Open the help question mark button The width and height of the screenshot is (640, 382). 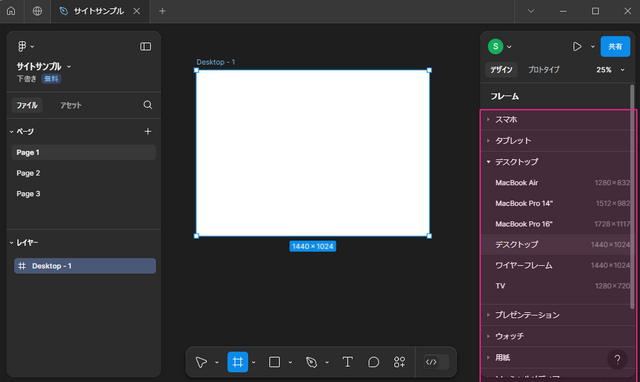point(617,360)
